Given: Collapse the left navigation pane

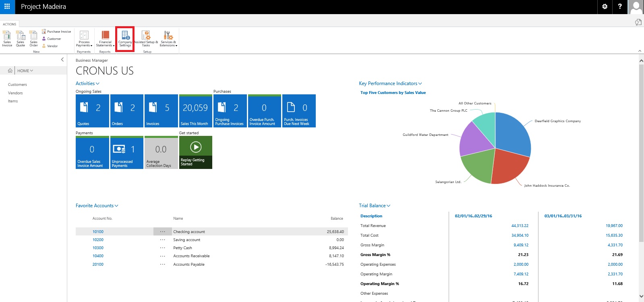Looking at the screenshot, I should click(x=62, y=60).
